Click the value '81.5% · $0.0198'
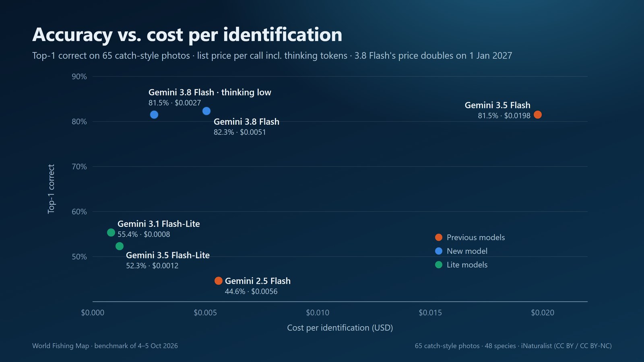Image resolution: width=644 pixels, height=362 pixels. pos(504,115)
